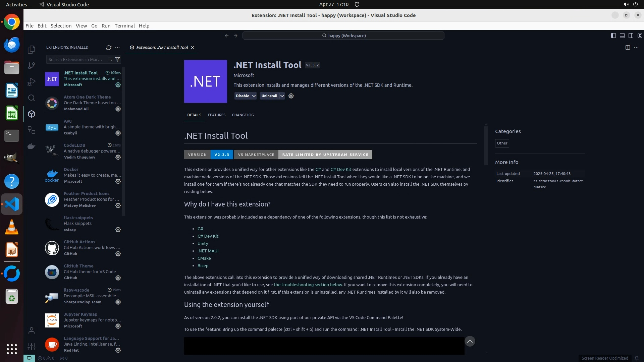The width and height of the screenshot is (644, 362).
Task: Click the filter extensions funnel icon
Action: (x=117, y=59)
